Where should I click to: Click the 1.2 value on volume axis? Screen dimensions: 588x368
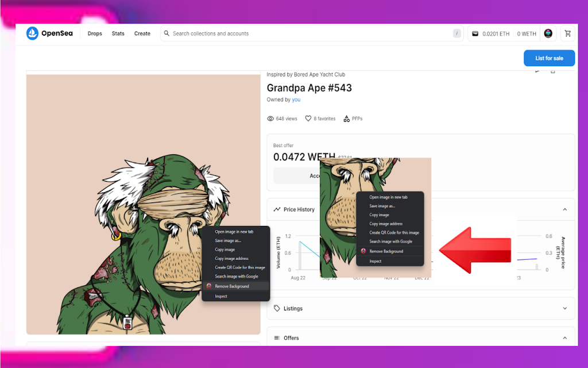click(288, 236)
